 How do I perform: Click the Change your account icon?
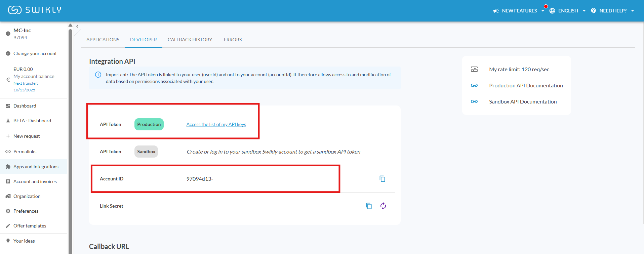(8, 53)
